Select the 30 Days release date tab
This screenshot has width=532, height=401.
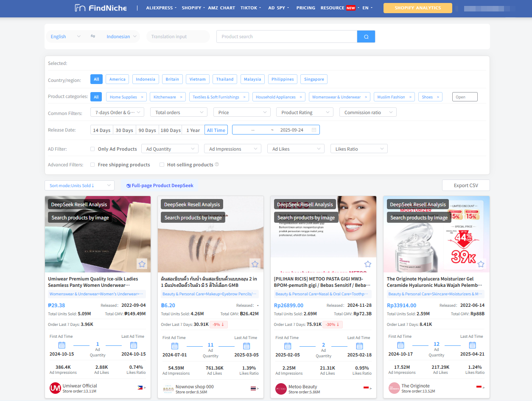124,130
